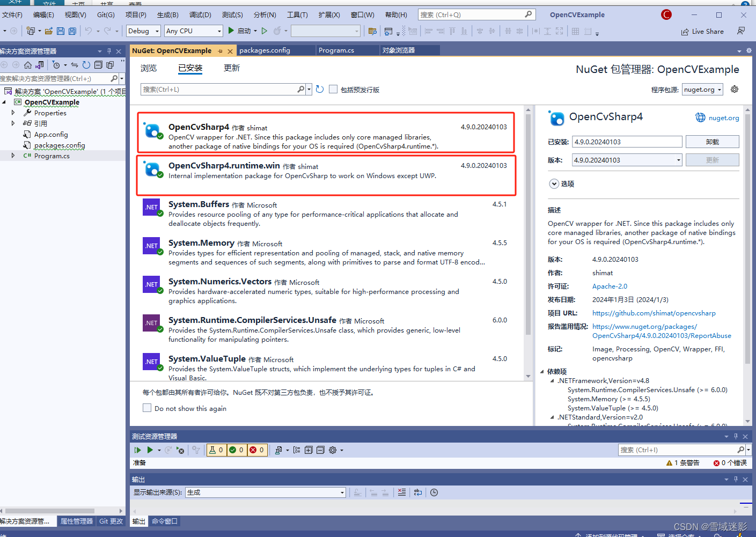
Task: Filter Test Explorer by passed tests count
Action: (x=237, y=450)
